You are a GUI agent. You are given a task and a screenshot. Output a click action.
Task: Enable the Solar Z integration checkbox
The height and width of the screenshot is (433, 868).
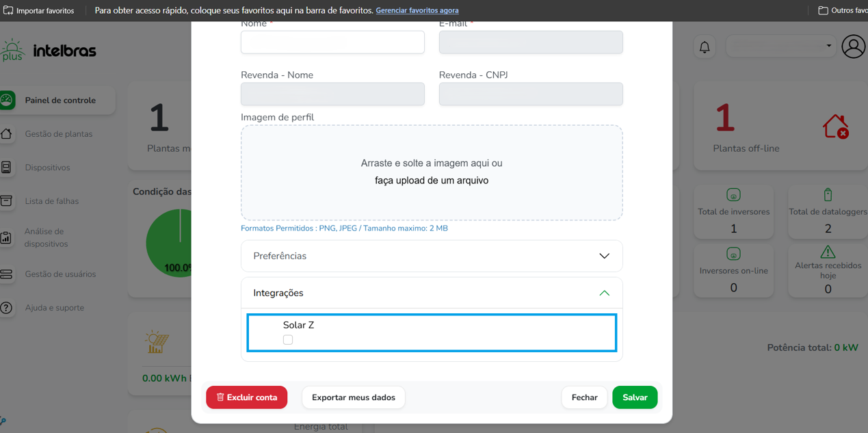point(288,340)
